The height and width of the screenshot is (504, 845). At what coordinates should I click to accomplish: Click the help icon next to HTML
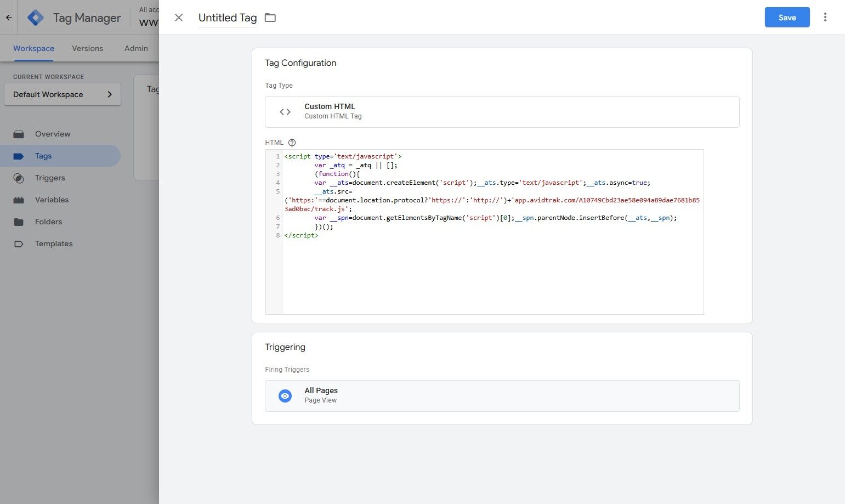click(x=291, y=142)
